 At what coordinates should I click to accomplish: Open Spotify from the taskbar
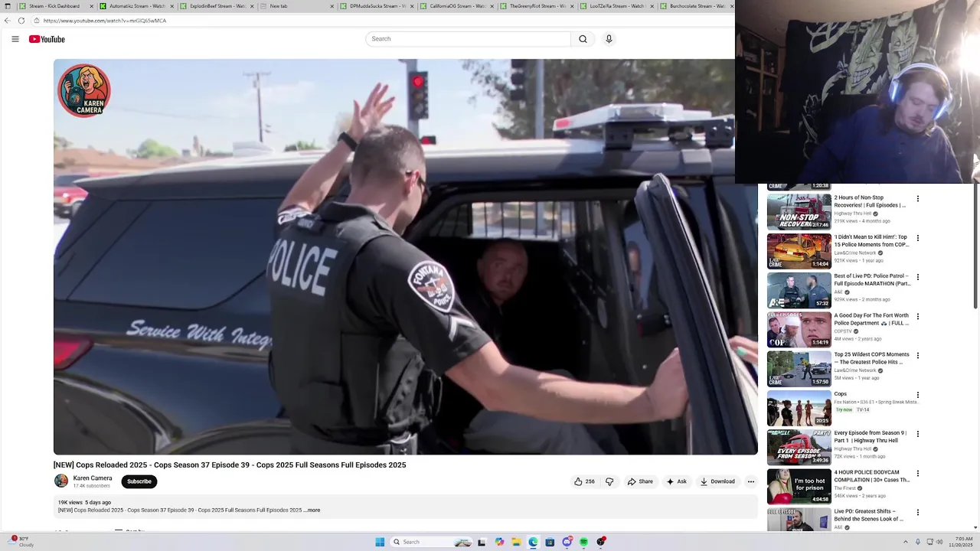(583, 542)
